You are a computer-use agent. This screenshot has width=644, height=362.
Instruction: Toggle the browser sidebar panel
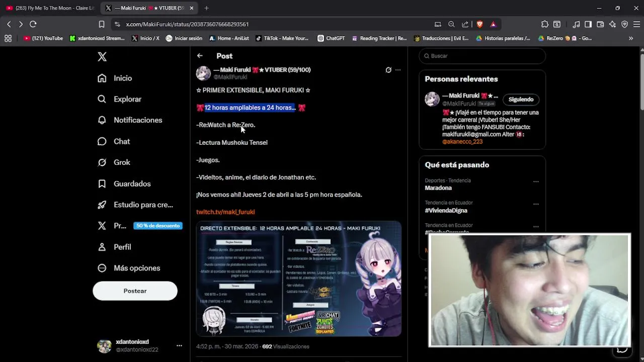click(x=588, y=24)
